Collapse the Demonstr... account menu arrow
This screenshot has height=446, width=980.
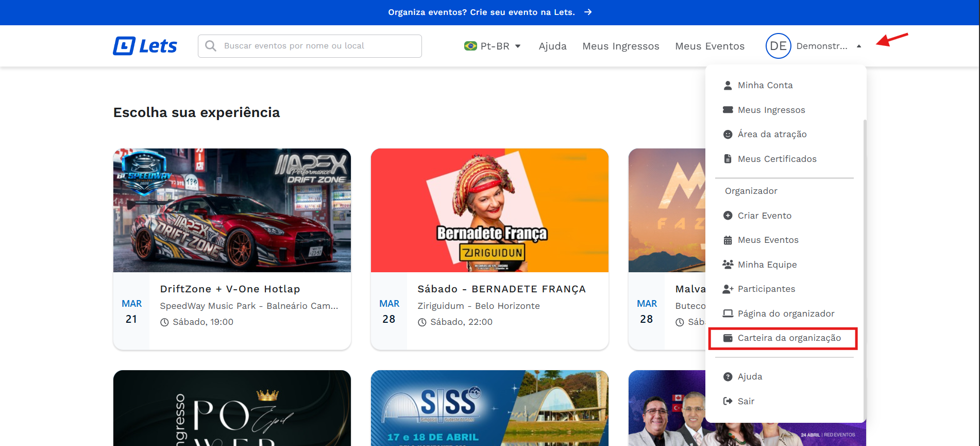[x=859, y=46]
